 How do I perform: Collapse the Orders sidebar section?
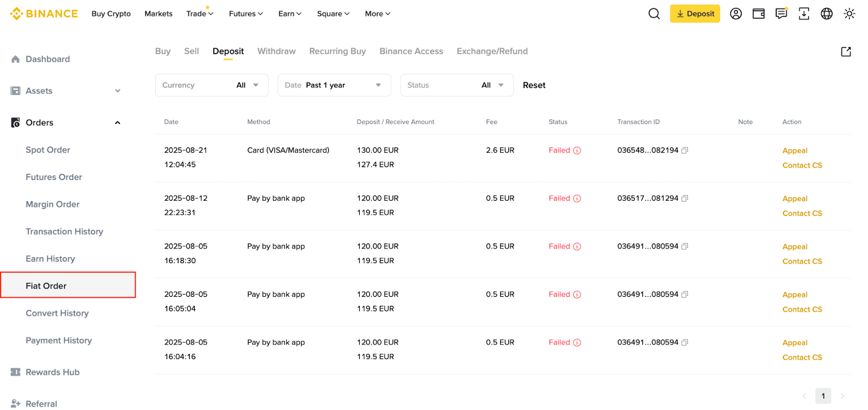pos(117,123)
